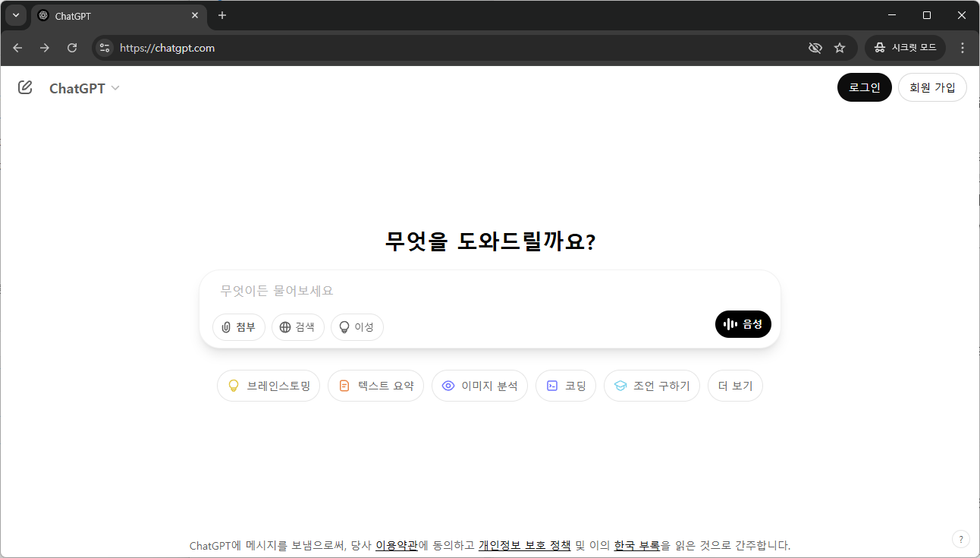Focus the 무엇이든 물어보세요 message input

click(489, 291)
